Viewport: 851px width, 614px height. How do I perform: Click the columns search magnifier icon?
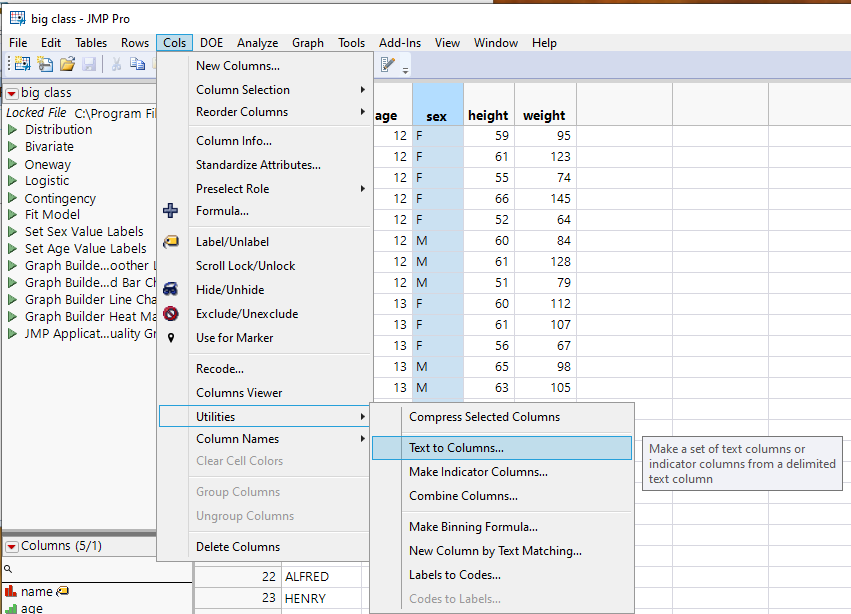point(8,568)
